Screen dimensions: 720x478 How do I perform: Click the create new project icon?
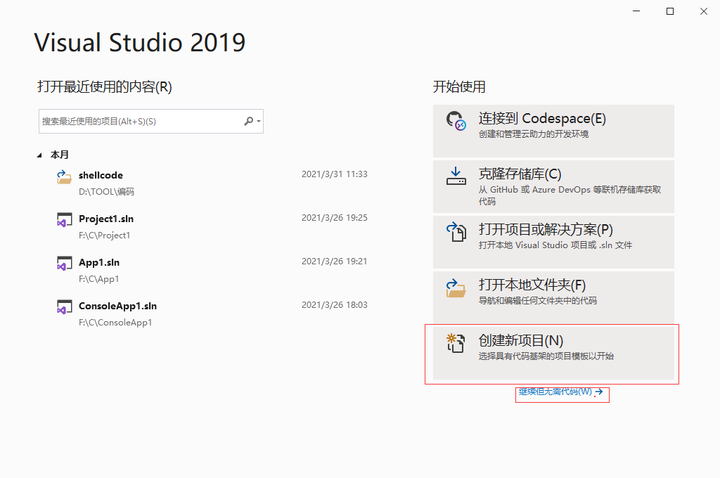coord(456,343)
